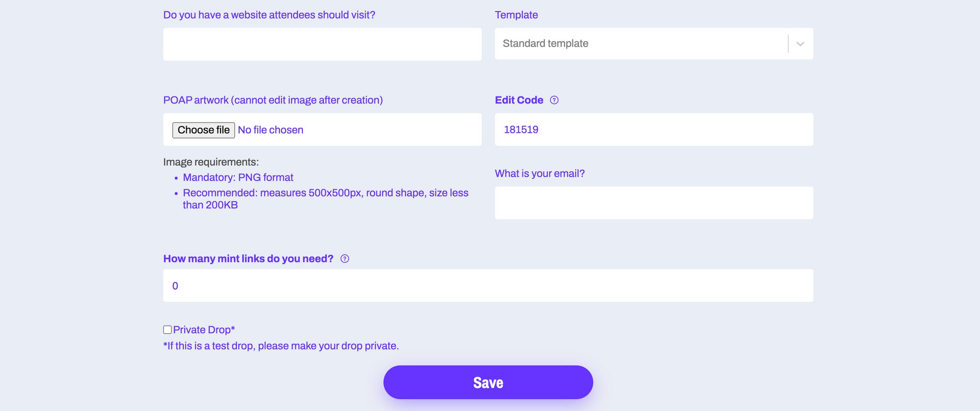
Task: Click the mint links quantity field
Action: click(x=488, y=285)
